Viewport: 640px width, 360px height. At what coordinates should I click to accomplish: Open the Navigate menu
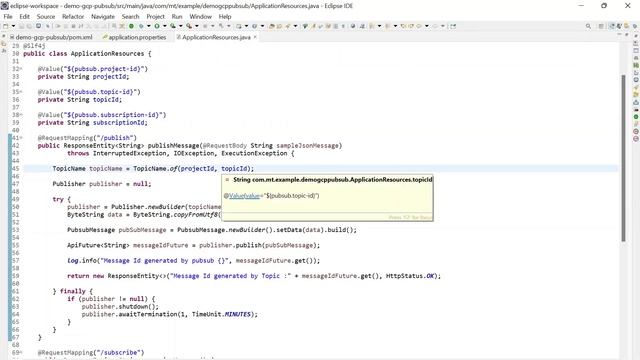103,16
